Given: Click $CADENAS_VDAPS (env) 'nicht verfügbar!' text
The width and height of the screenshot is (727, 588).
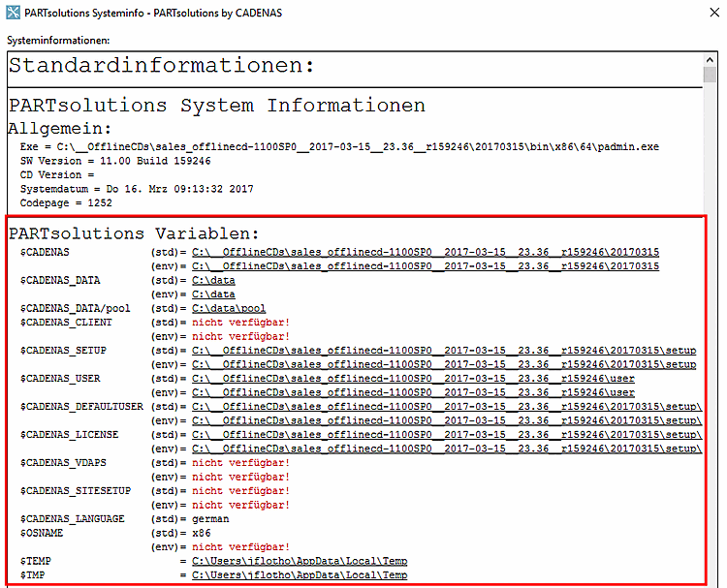Looking at the screenshot, I should [x=240, y=477].
